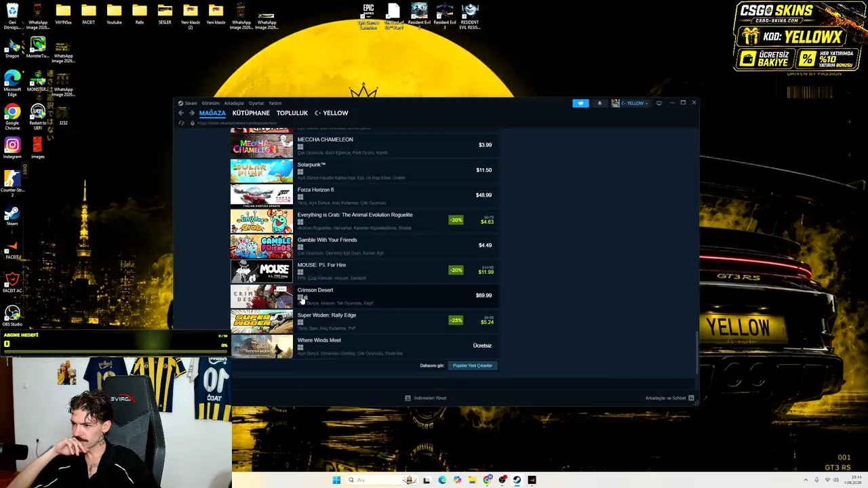Click Popüler Yeni Çıkanlar button
Screen dimensions: 868x488
pos(473,365)
